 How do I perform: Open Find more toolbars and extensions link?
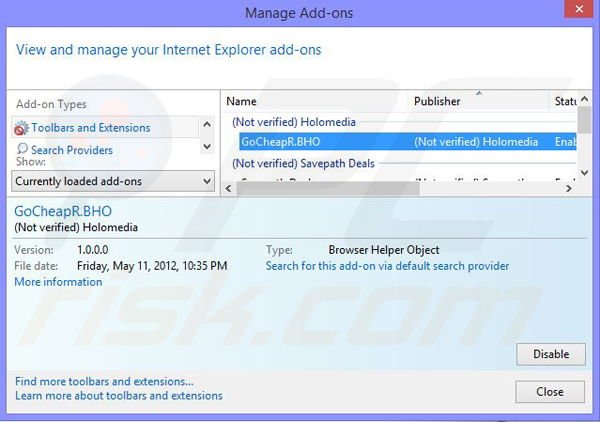[x=104, y=381]
